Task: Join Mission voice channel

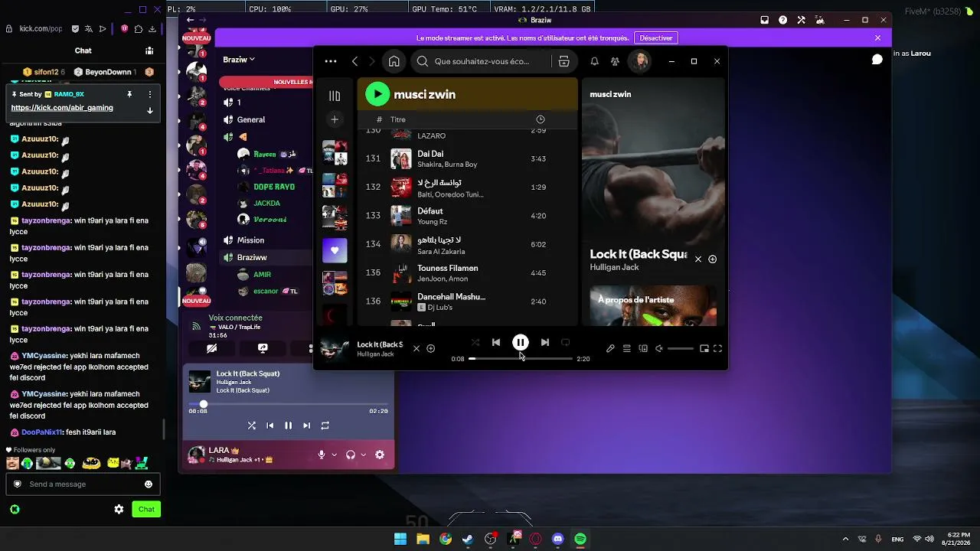Action: tap(250, 240)
